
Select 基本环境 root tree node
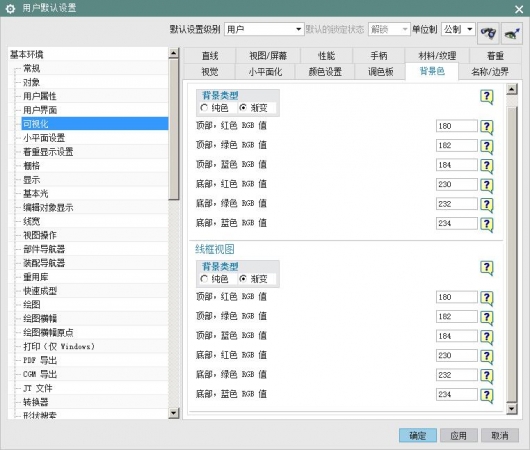point(27,54)
